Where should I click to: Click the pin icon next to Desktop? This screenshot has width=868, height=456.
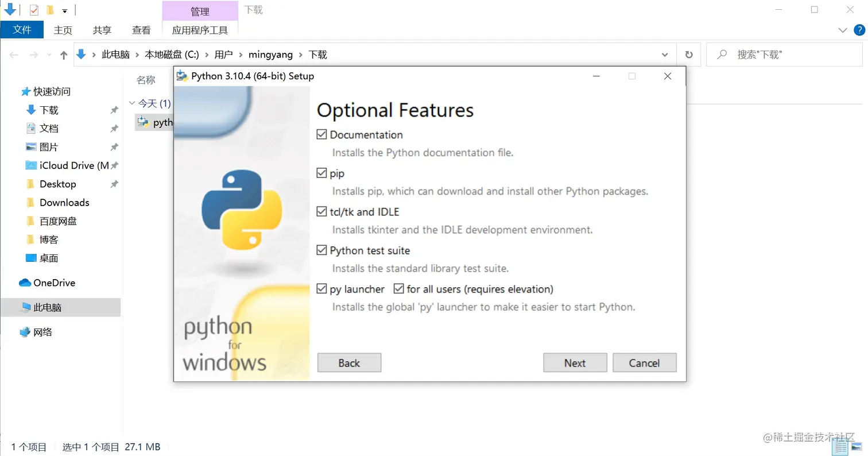coord(114,184)
